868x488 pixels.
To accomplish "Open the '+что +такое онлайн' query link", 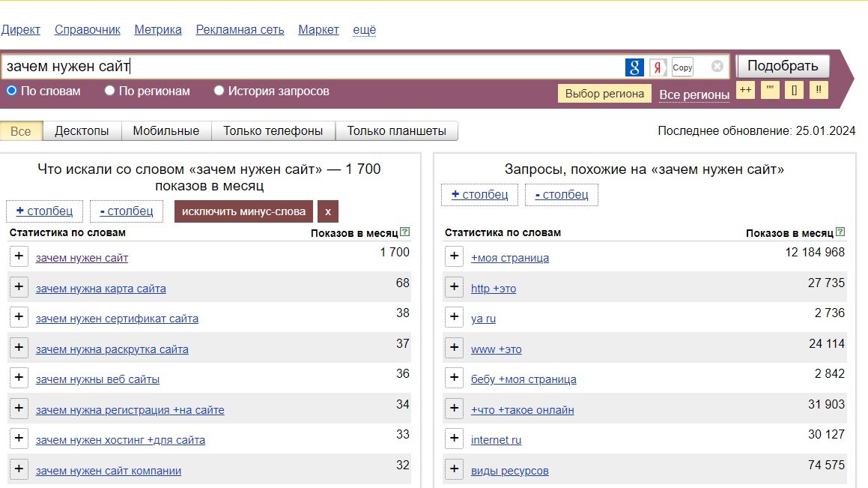I will point(522,410).
